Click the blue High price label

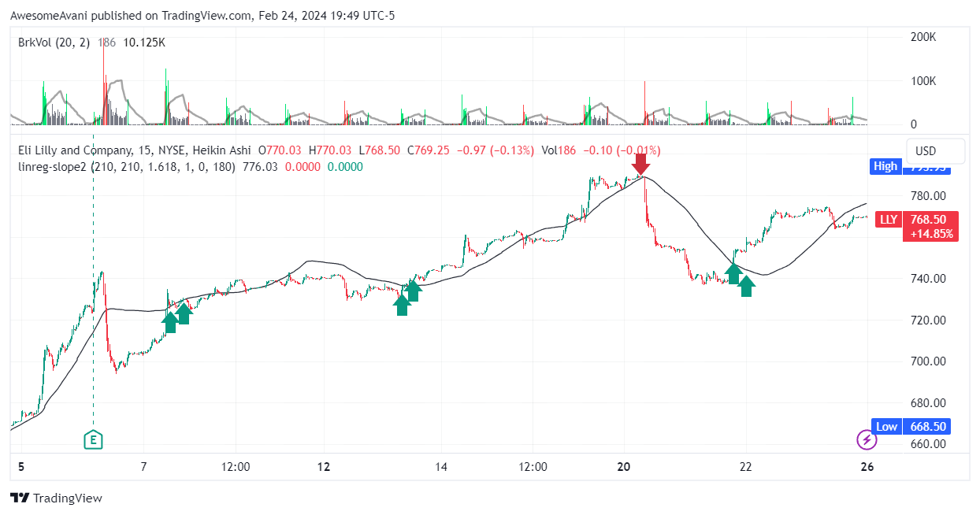(x=885, y=166)
